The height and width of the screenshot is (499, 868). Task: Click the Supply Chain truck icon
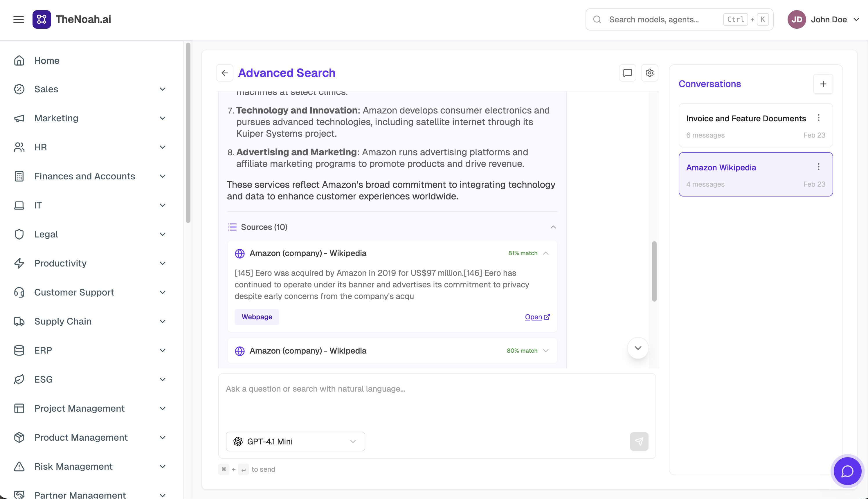pyautogui.click(x=19, y=321)
